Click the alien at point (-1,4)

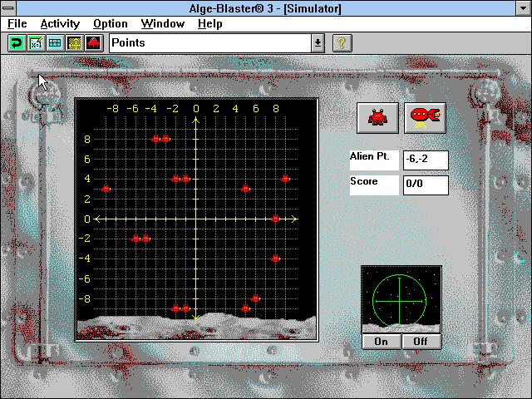pos(185,179)
